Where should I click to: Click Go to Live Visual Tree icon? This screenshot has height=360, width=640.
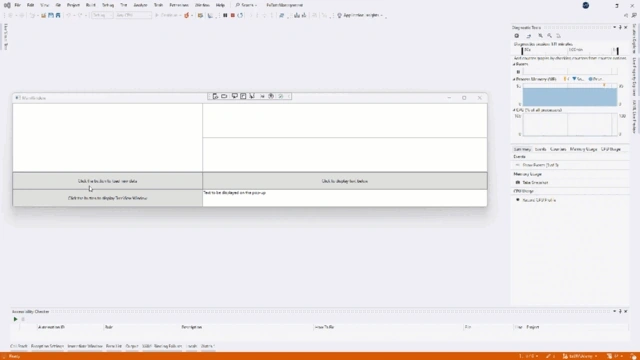tap(215, 96)
